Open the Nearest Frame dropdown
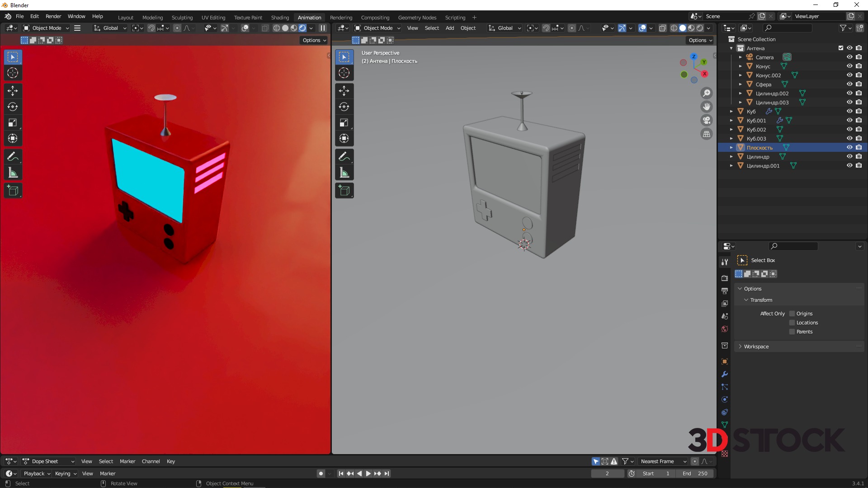 tap(663, 461)
